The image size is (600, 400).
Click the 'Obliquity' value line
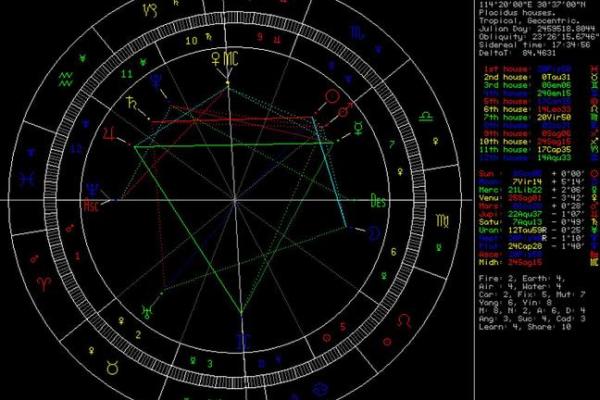click(539, 37)
